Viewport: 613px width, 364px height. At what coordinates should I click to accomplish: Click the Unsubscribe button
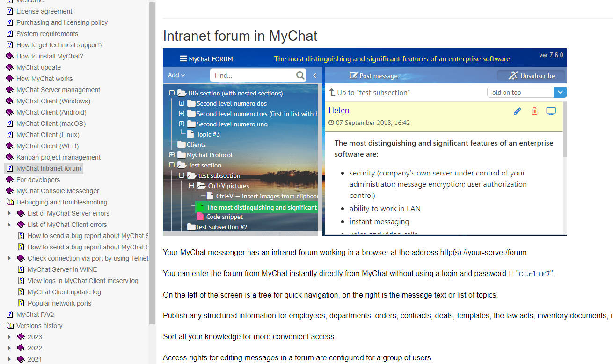pyautogui.click(x=531, y=75)
